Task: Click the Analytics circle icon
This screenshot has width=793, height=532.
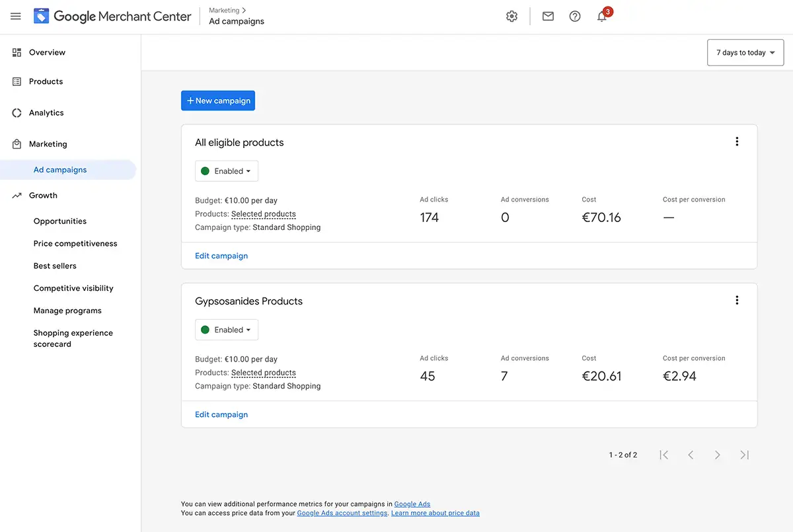Action: 17,113
